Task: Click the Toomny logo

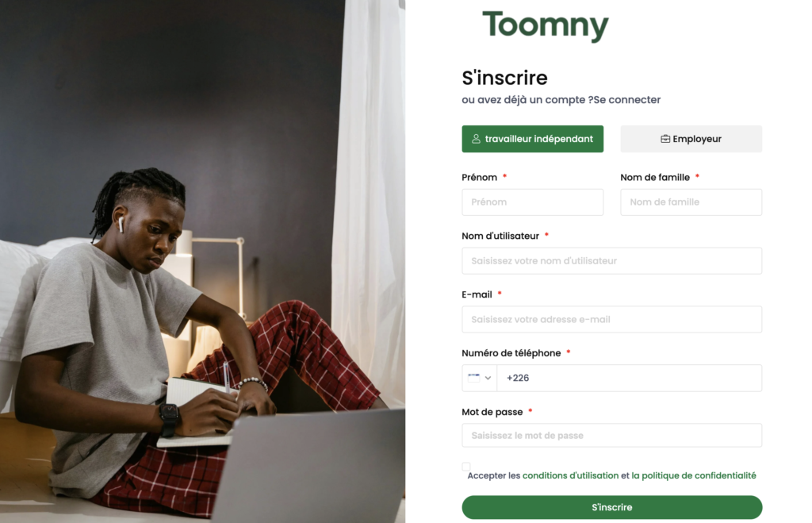Action: pos(546,26)
